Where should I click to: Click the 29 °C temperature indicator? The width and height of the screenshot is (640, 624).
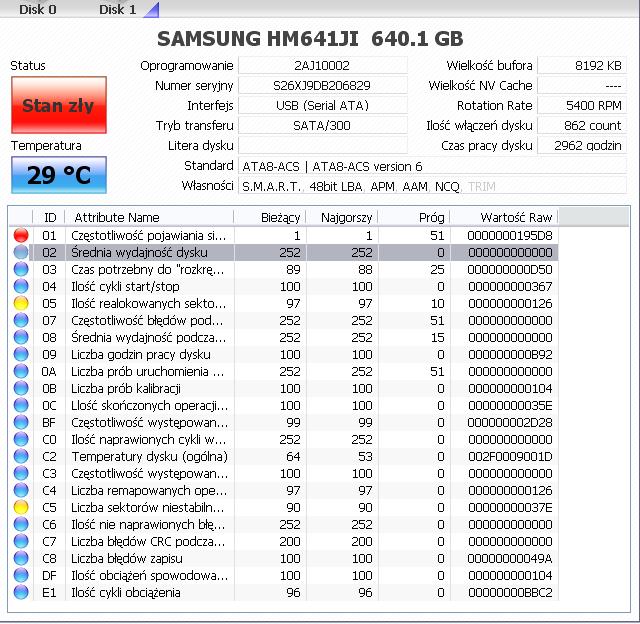click(59, 175)
